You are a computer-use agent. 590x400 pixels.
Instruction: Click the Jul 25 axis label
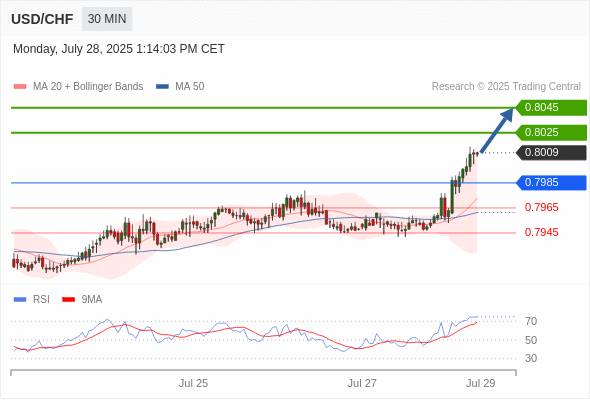193,383
